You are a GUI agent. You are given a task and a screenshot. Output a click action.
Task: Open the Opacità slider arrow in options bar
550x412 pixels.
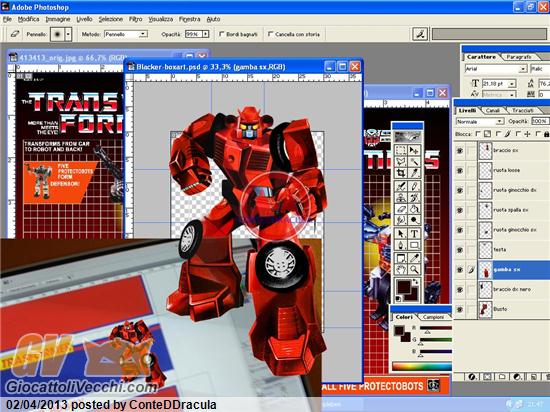[x=206, y=34]
